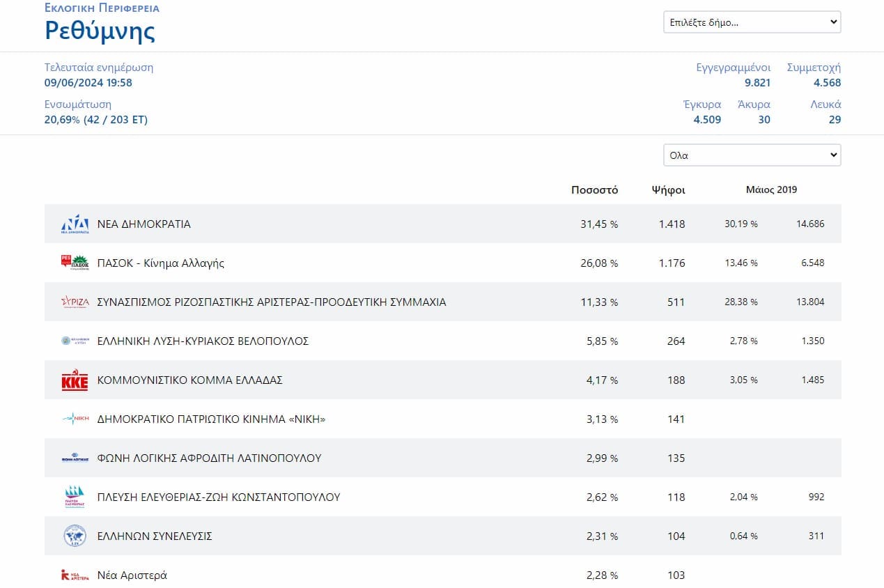Click the 103 votes value

pos(676,575)
